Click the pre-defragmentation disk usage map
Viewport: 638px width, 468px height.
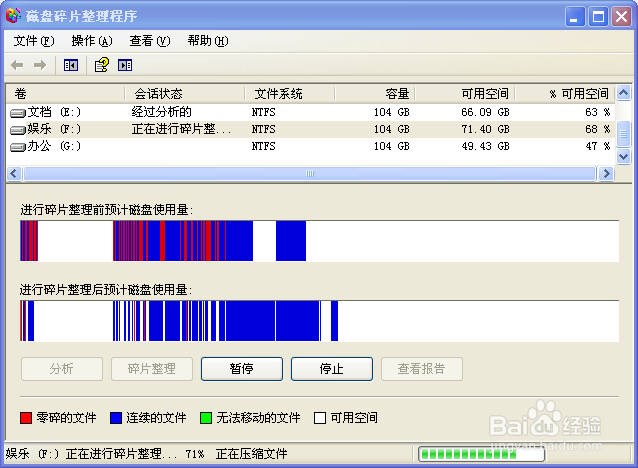(319, 241)
